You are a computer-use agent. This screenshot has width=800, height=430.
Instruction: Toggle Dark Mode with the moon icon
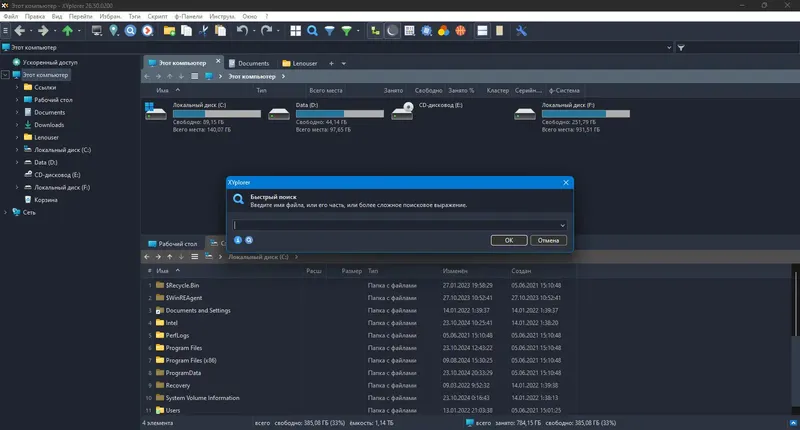pyautogui.click(x=392, y=31)
